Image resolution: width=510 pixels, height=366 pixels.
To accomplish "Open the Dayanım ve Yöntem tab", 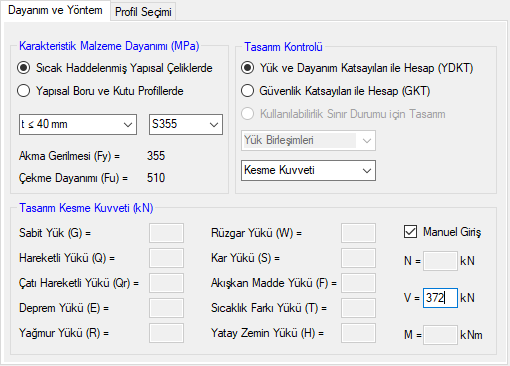I will [55, 10].
